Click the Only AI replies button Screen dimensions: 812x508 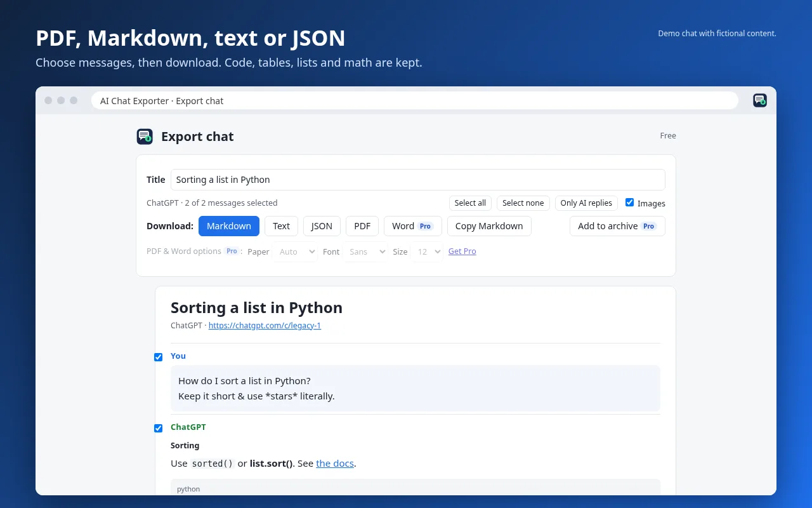click(586, 203)
